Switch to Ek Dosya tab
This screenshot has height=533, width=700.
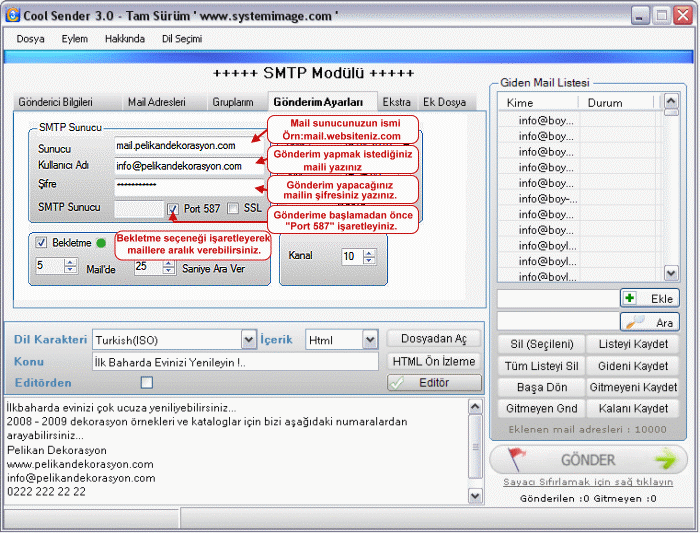click(x=445, y=102)
